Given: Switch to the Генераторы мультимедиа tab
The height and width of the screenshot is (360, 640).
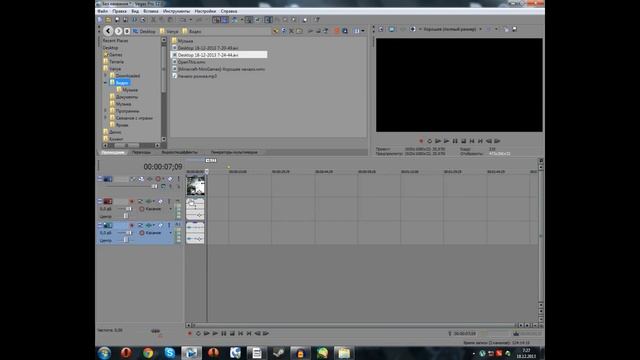Looking at the screenshot, I should [x=234, y=152].
